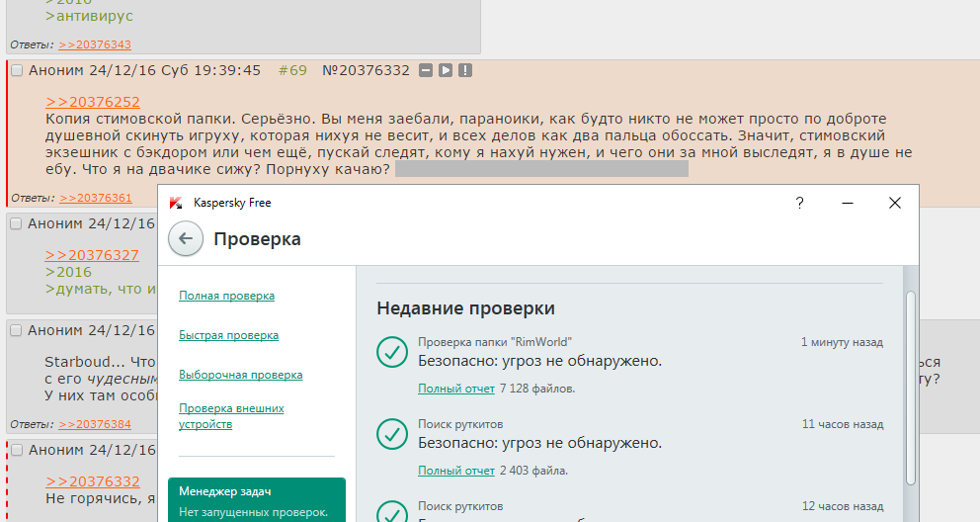Tick the checkbox of the post quoting >>20376327

tap(16, 223)
